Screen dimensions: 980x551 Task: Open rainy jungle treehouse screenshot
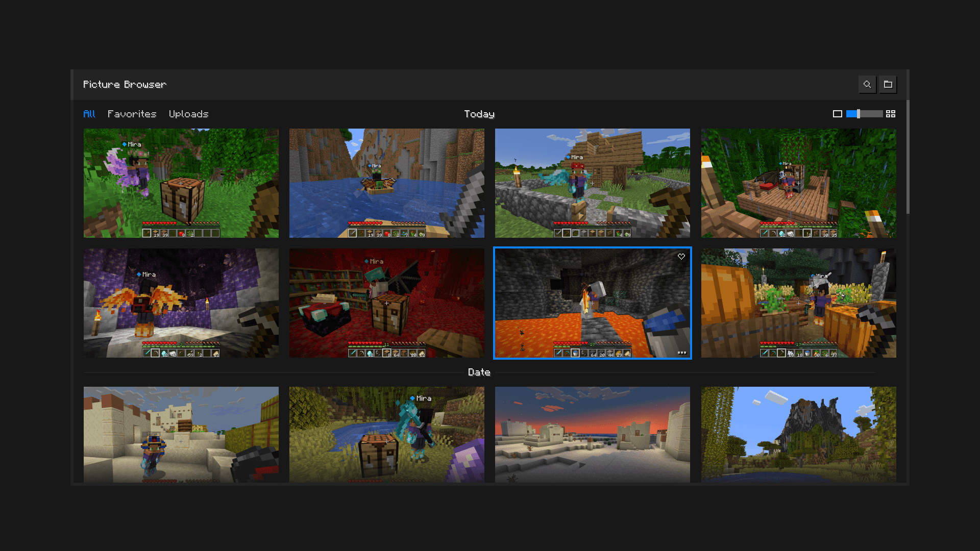pos(798,183)
